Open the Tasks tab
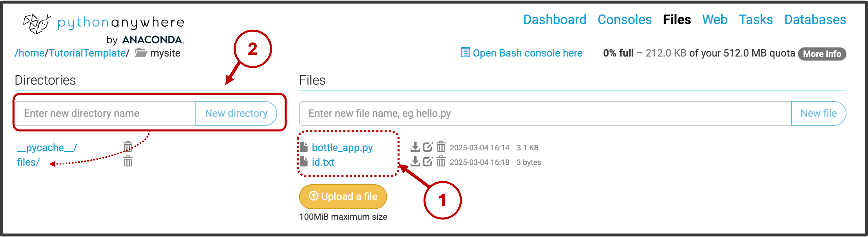This screenshot has width=868, height=237. coord(756,20)
